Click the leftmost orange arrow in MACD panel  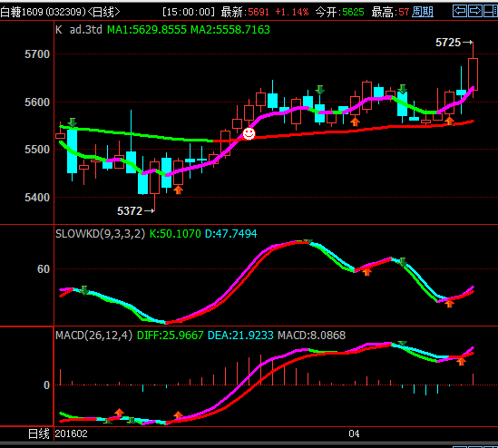pos(119,412)
